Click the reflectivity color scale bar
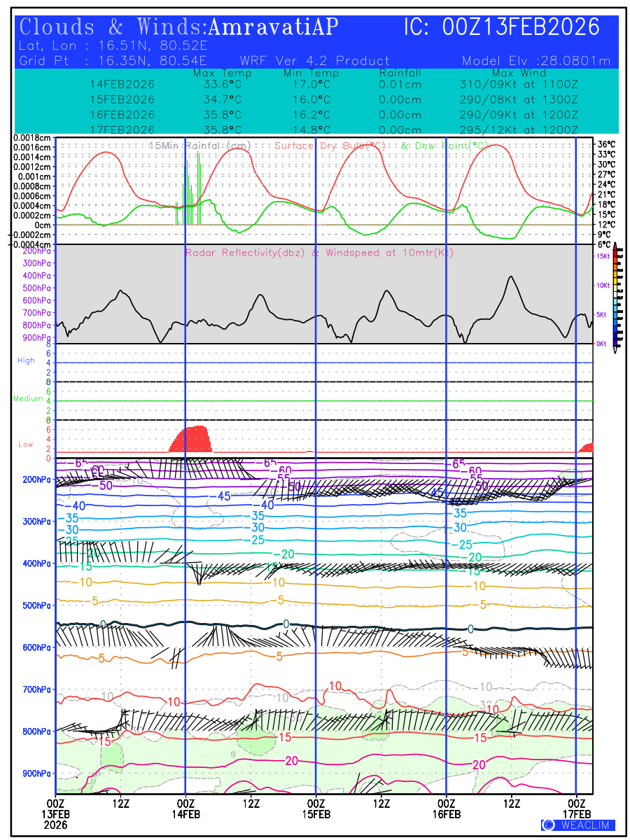 coord(615,295)
